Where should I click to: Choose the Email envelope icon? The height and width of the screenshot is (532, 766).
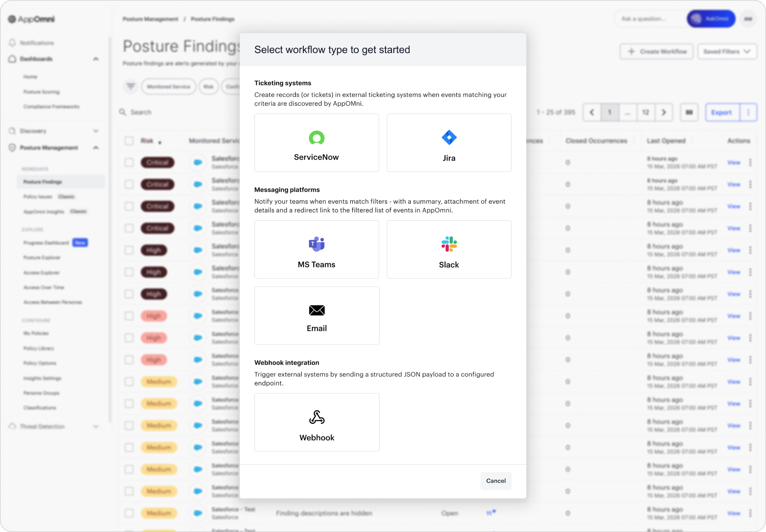(316, 310)
